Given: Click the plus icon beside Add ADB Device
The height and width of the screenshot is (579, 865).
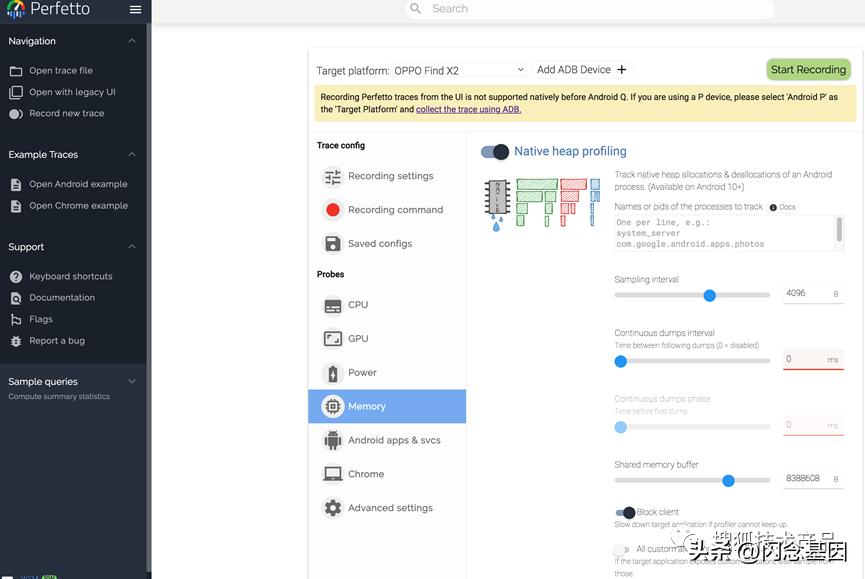Looking at the screenshot, I should (x=622, y=70).
